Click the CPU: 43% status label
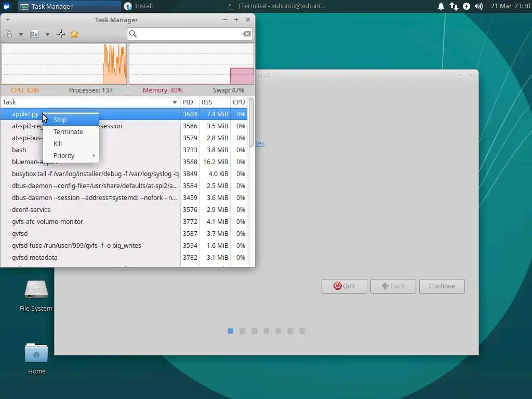This screenshot has width=532, height=399. click(x=25, y=90)
